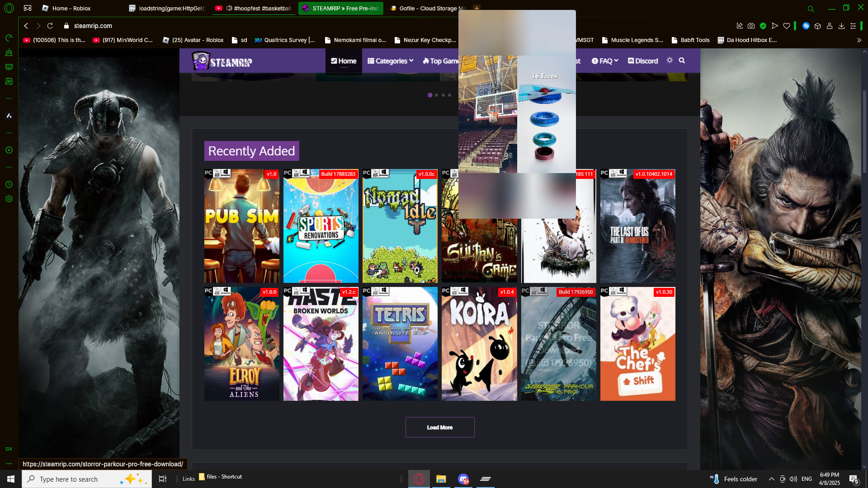Open sidebar settings gear icon
The width and height of the screenshot is (868, 488).
(x=9, y=199)
